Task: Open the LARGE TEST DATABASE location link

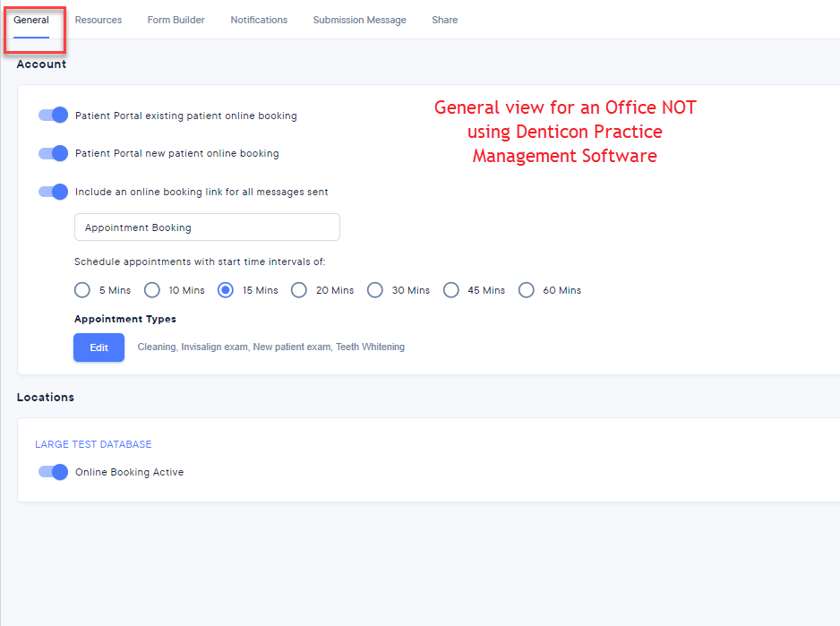Action: click(x=93, y=444)
